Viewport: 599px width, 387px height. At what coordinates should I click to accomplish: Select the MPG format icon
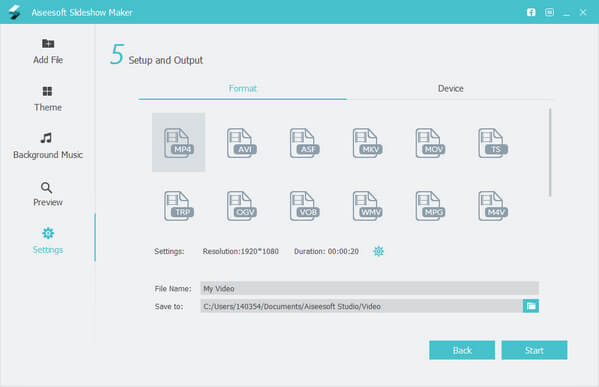pyautogui.click(x=430, y=206)
